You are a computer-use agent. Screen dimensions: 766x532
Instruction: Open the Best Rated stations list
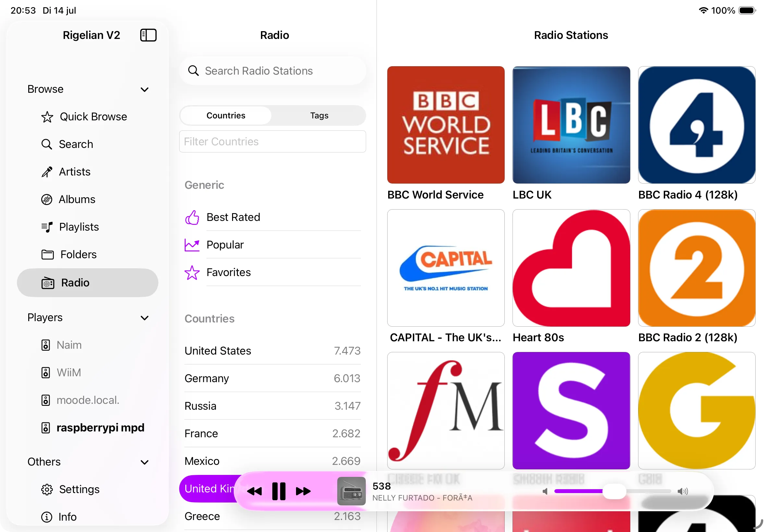272,217
